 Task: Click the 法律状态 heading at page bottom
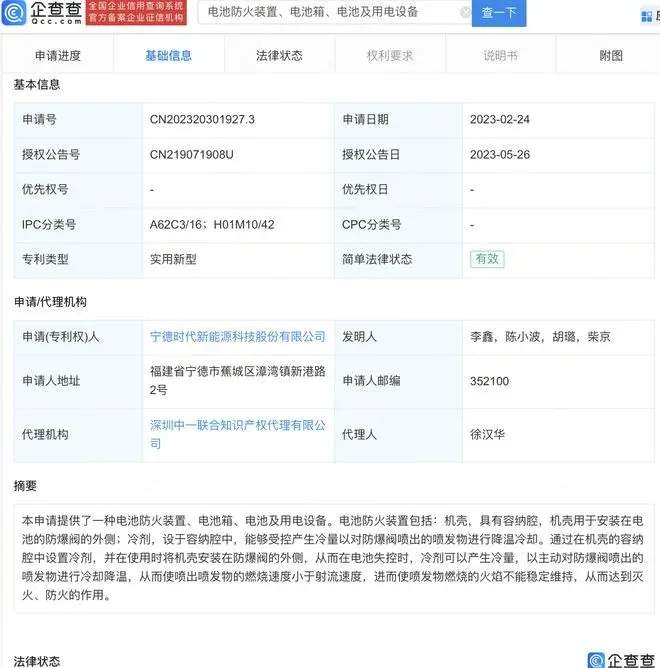37,661
